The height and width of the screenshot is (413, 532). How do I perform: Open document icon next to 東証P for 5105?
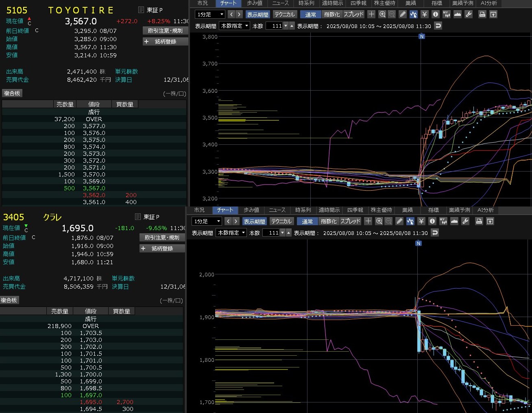click(141, 10)
